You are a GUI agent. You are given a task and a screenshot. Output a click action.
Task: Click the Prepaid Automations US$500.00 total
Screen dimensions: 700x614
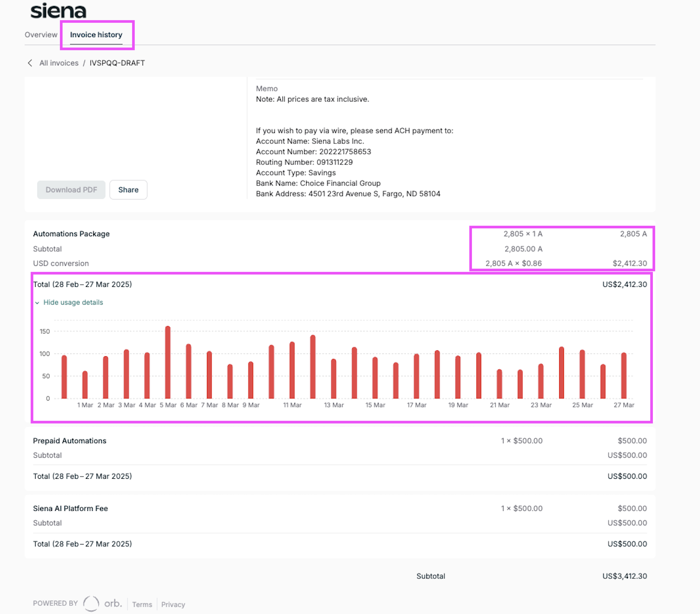click(627, 476)
